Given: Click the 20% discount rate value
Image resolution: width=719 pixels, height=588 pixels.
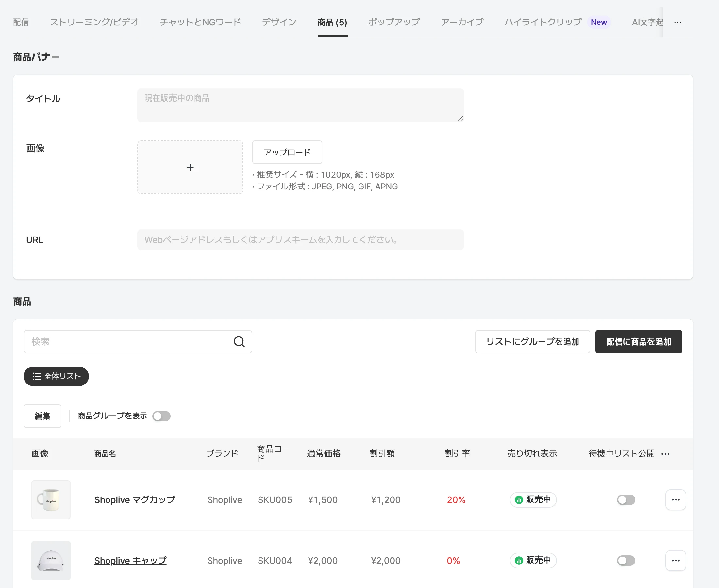Looking at the screenshot, I should 456,499.
